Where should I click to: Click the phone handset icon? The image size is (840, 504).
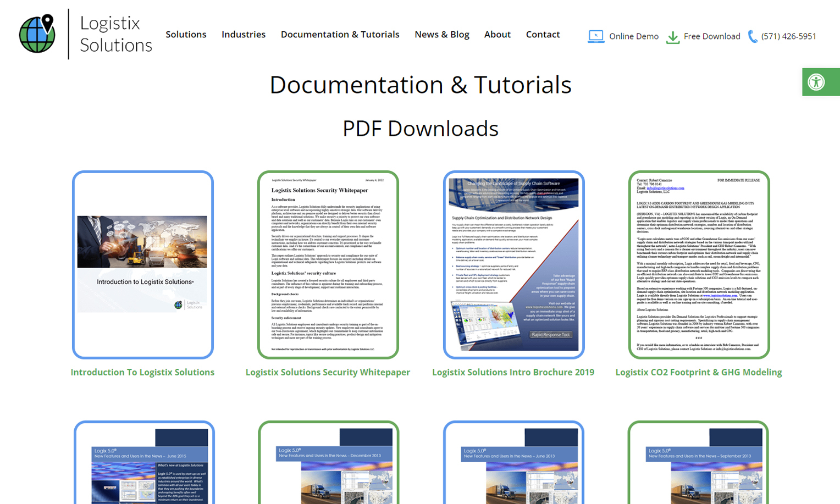(753, 36)
